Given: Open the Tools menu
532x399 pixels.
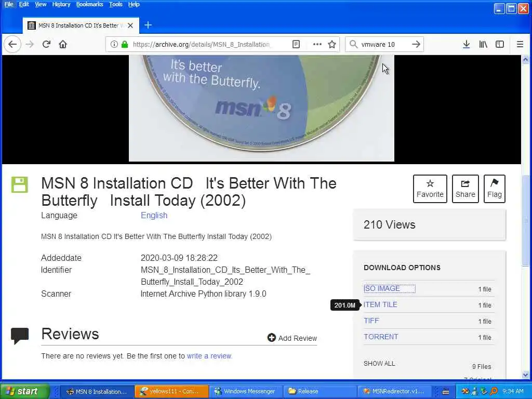Looking at the screenshot, I should (116, 4).
